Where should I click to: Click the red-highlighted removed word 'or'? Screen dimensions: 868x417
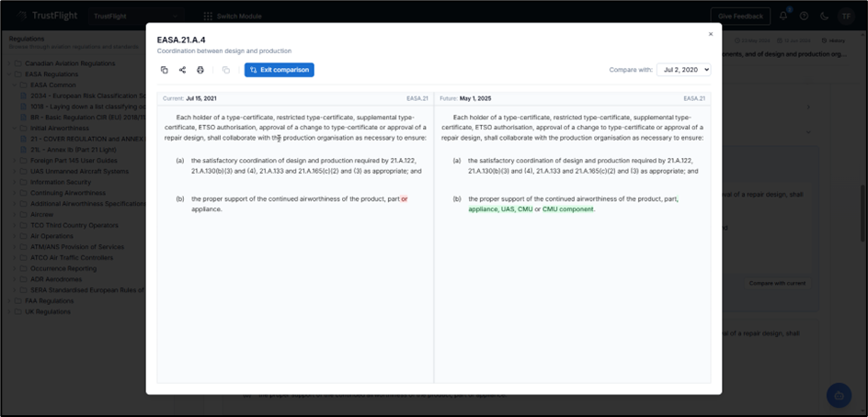(405, 199)
